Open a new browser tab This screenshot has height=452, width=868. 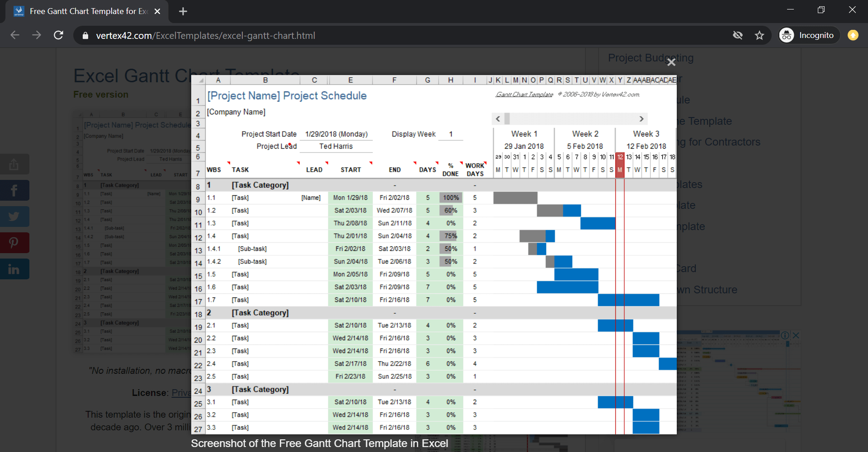[x=183, y=11]
